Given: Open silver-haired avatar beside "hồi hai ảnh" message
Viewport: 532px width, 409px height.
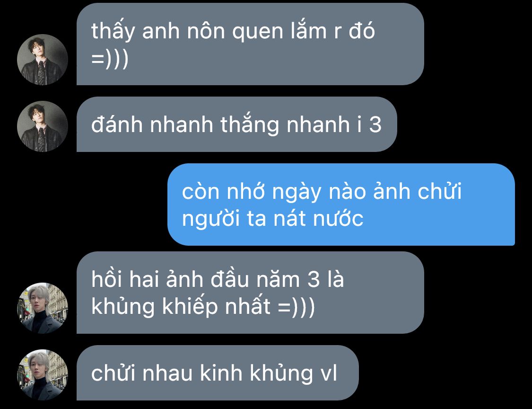Looking at the screenshot, I should click(43, 308).
